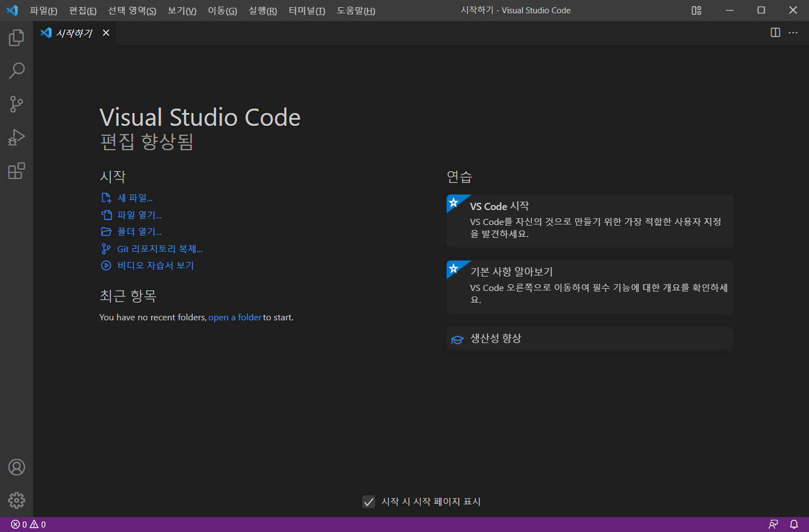The width and height of the screenshot is (809, 532).
Task: Click the file icon next to 파일 열기
Action: (106, 215)
